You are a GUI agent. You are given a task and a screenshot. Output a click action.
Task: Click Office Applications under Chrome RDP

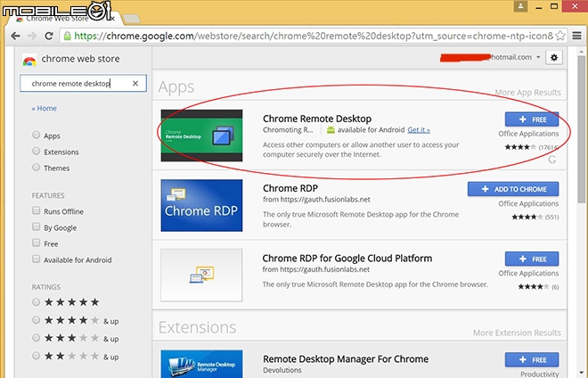(528, 203)
